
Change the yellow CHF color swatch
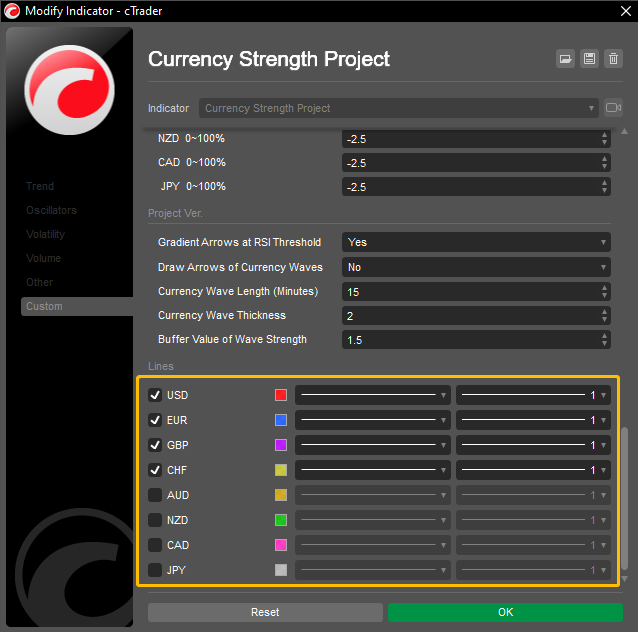coord(281,470)
